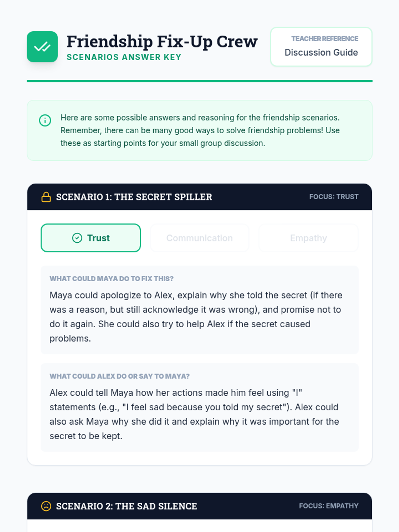
Task: Click the checkmark circle inside the Trust tab
Action: pos(77,238)
